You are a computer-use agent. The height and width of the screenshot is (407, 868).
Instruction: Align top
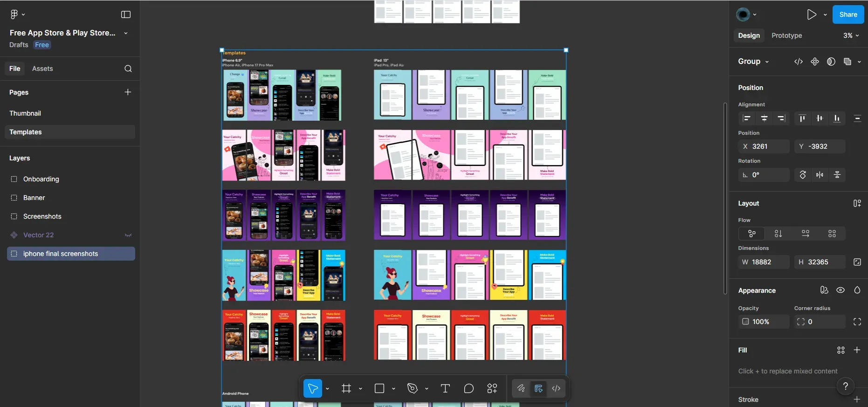point(802,118)
